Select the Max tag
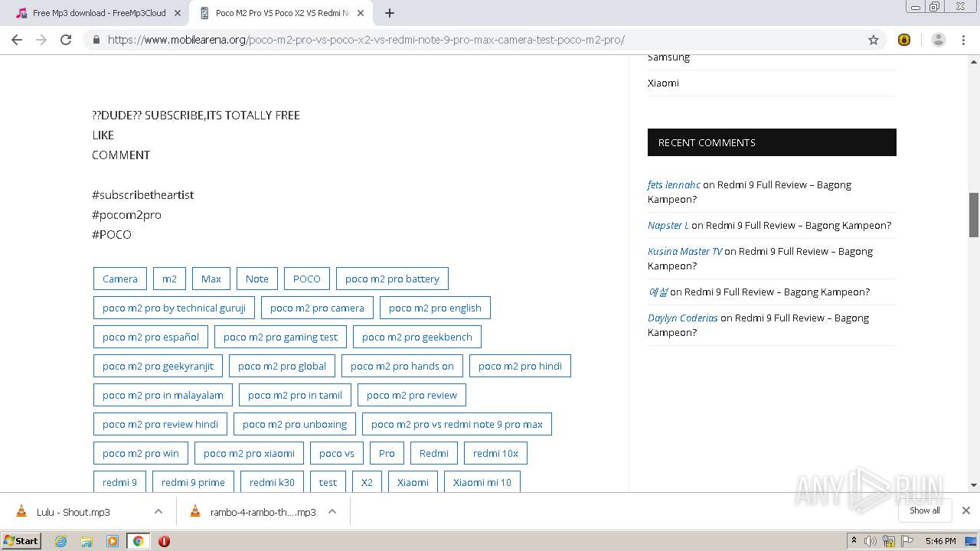 211,279
